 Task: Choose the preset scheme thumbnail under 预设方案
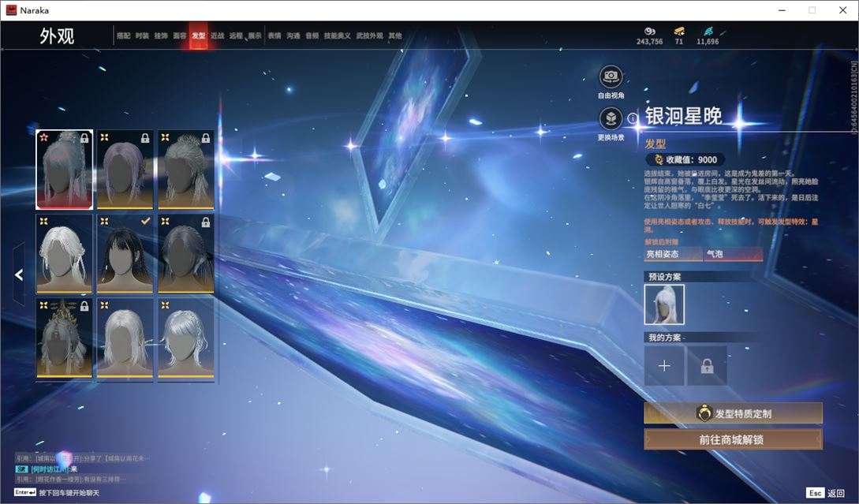[x=664, y=304]
